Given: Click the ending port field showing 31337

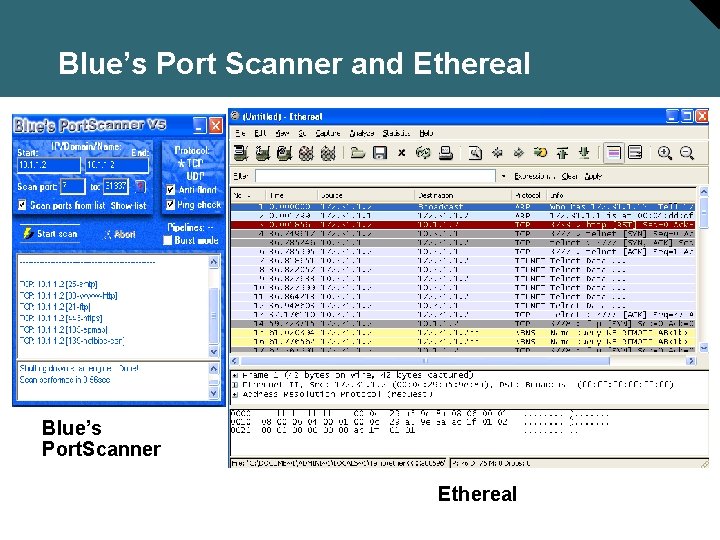Looking at the screenshot, I should click(x=116, y=186).
